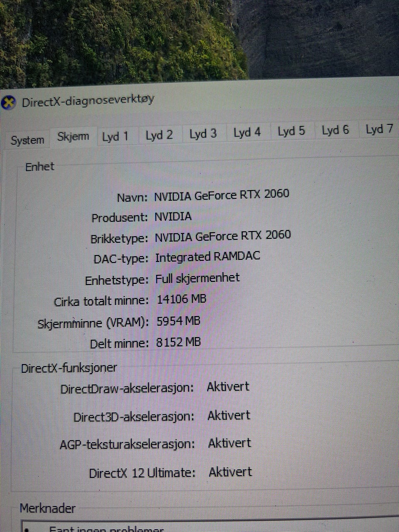The width and height of the screenshot is (399, 532).
Task: Switch to the Lyd 3 tab
Action: click(203, 134)
